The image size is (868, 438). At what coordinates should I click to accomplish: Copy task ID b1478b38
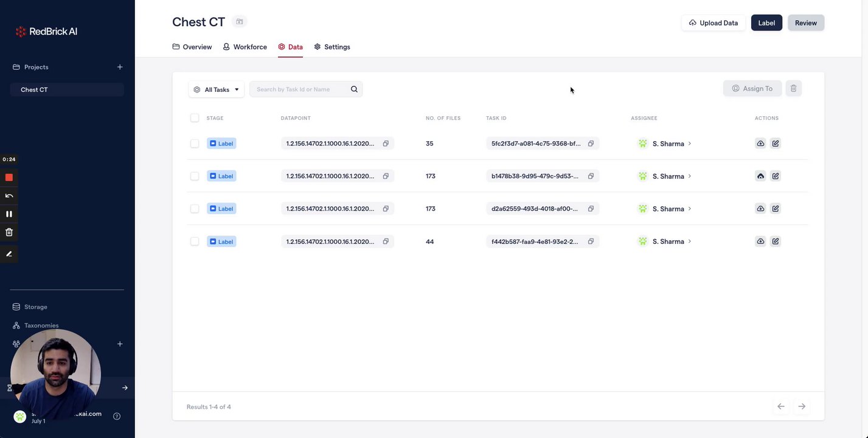(591, 176)
